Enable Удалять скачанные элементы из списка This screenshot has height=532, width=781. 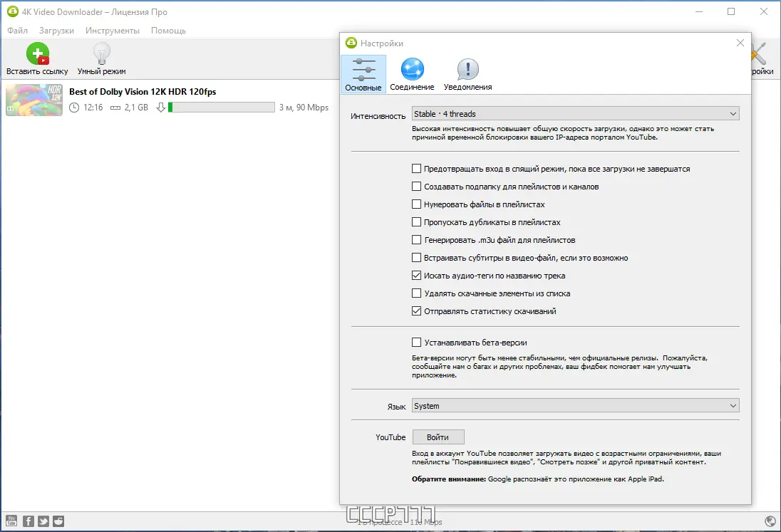pyautogui.click(x=416, y=293)
